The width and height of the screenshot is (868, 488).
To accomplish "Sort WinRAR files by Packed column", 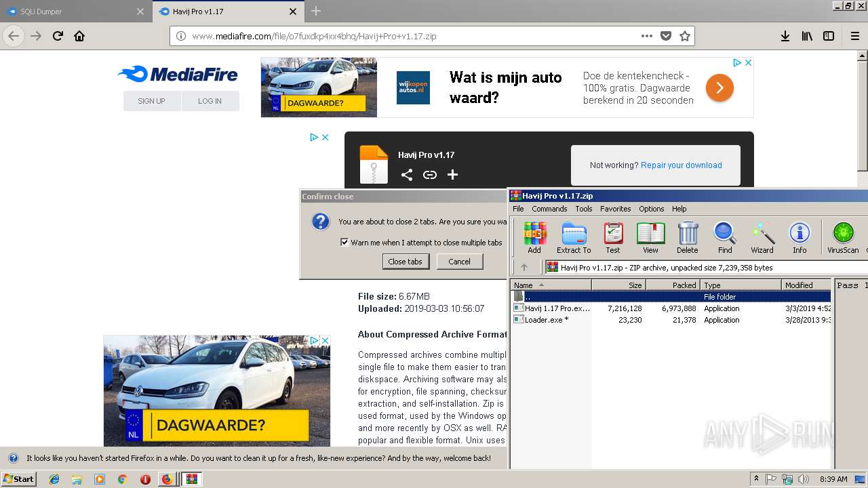I will pos(673,285).
